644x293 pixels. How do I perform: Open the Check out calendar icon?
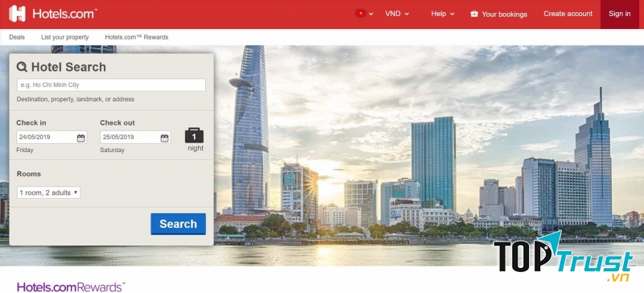pyautogui.click(x=164, y=138)
